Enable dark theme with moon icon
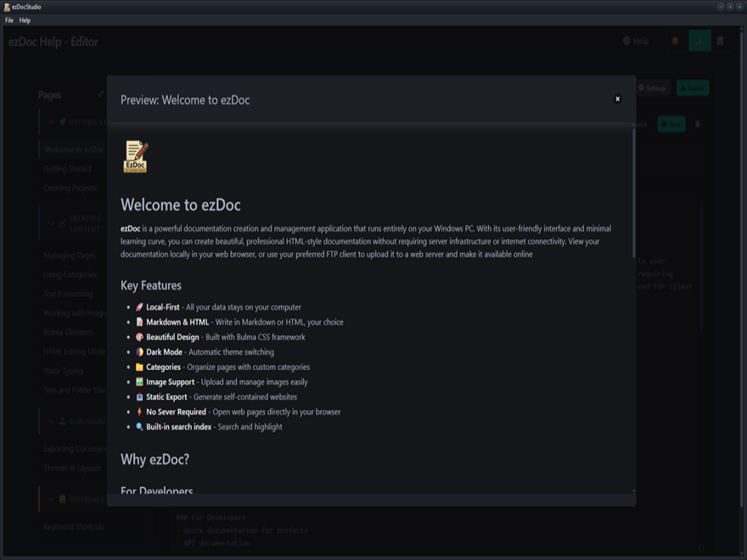747x560 pixels. [x=699, y=41]
